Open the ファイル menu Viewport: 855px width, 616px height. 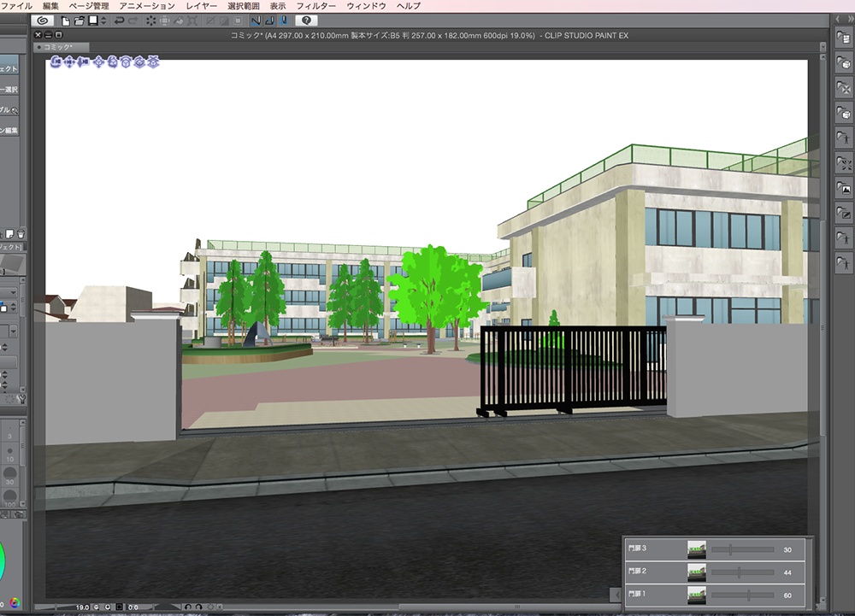pyautogui.click(x=16, y=6)
